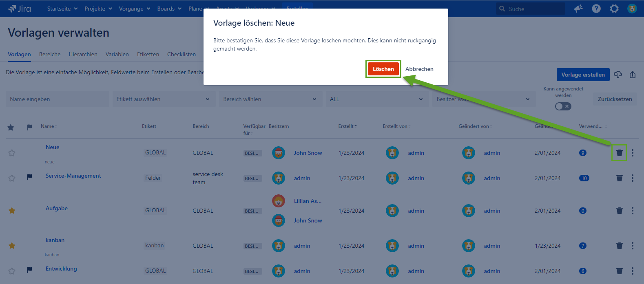This screenshot has height=284, width=644.
Task: Click the export share icon beside cloud icon
Action: (632, 75)
